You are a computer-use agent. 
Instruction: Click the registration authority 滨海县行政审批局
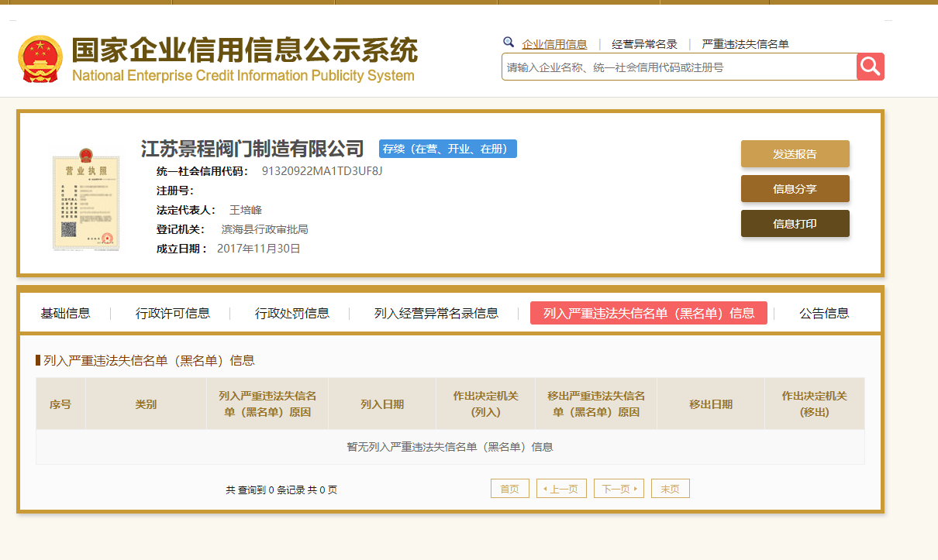(x=264, y=229)
